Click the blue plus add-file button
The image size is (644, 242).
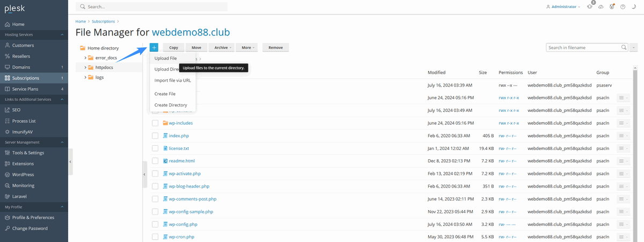click(154, 47)
